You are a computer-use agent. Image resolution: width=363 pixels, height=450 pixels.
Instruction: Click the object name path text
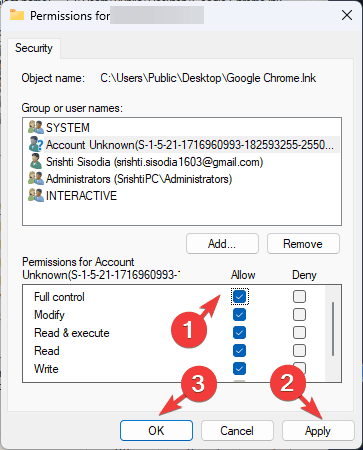point(208,78)
